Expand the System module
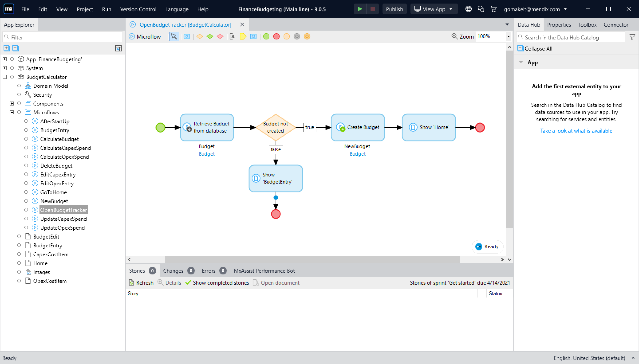The height and width of the screenshot is (364, 639). coord(5,68)
